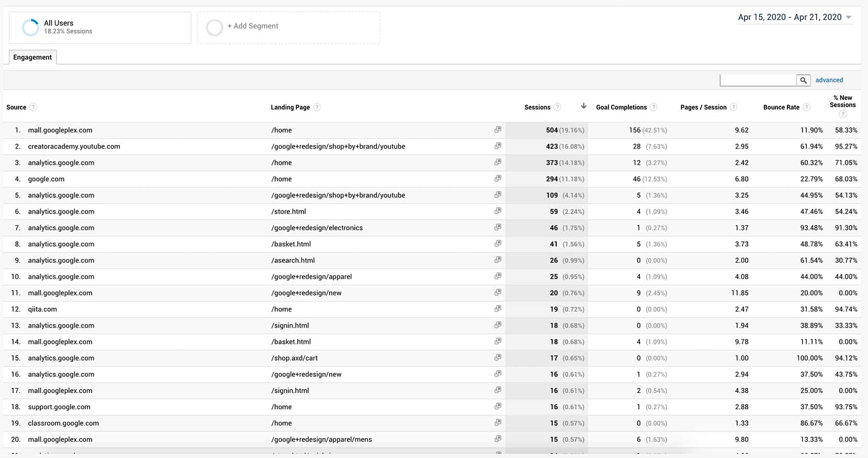This screenshot has height=458, width=868.
Task: Open external link icon for google.com /home
Action: pos(498,178)
